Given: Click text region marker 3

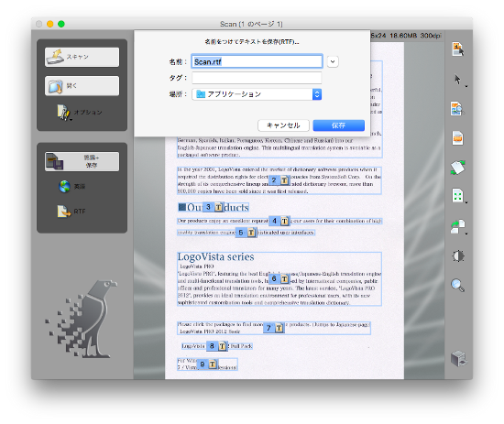Looking at the screenshot, I should point(214,207).
